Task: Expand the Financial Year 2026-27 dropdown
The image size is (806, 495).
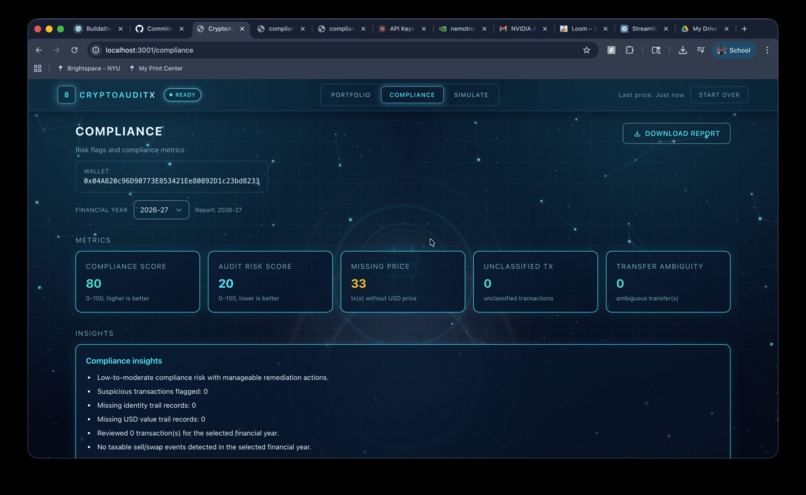Action: pyautogui.click(x=161, y=210)
